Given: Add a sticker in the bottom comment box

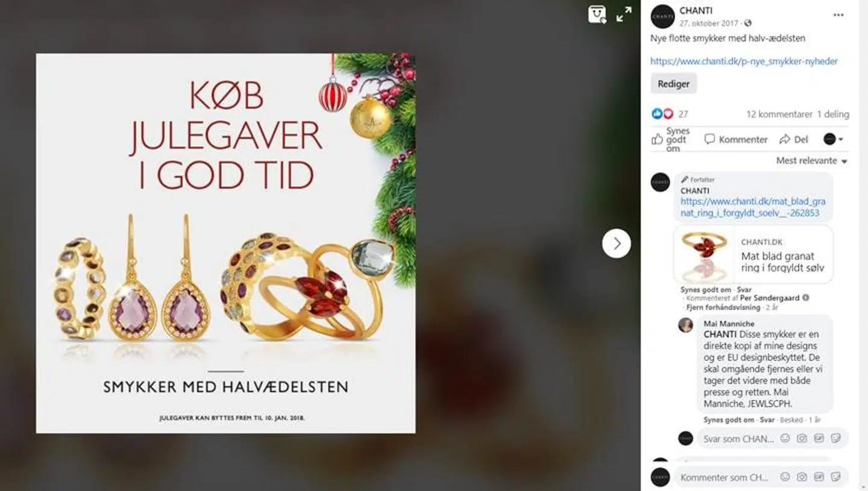Looking at the screenshot, I should pyautogui.click(x=835, y=477).
